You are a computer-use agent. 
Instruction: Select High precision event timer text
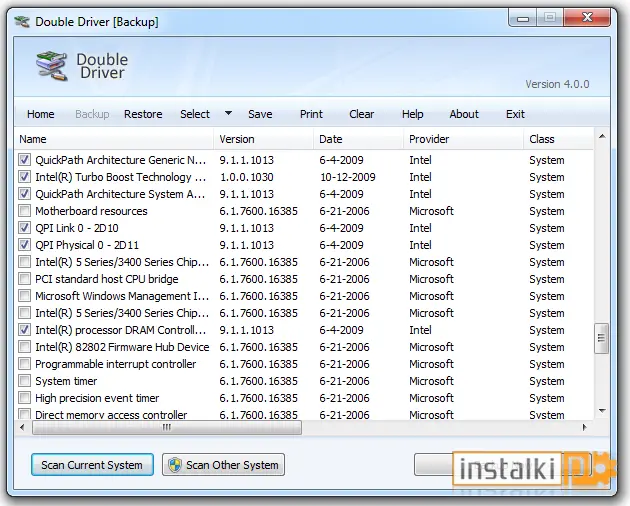(x=97, y=398)
